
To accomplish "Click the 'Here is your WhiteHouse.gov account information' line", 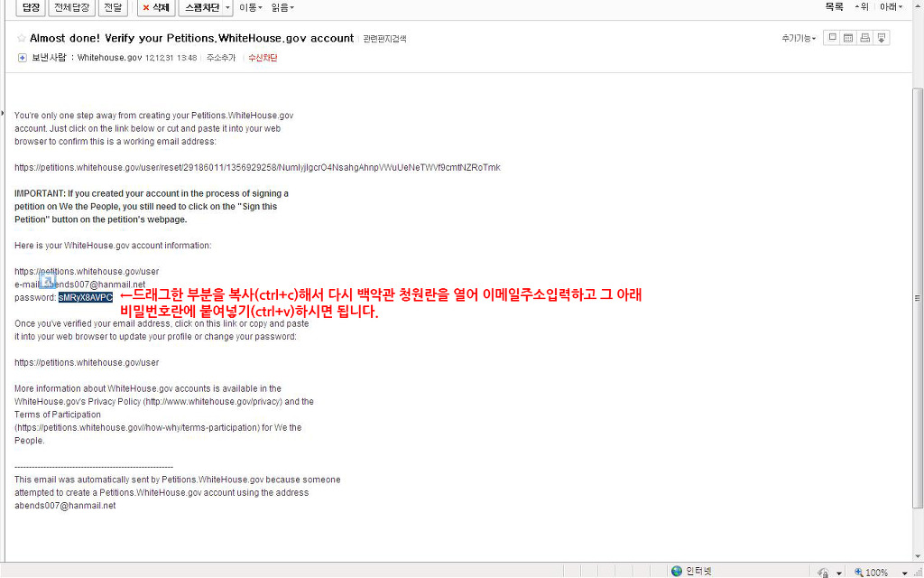I will pyautogui.click(x=113, y=246).
